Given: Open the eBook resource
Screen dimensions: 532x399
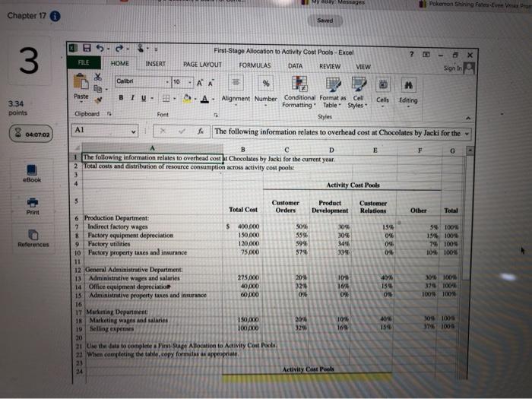Looking at the screenshot, I should 32,173.
